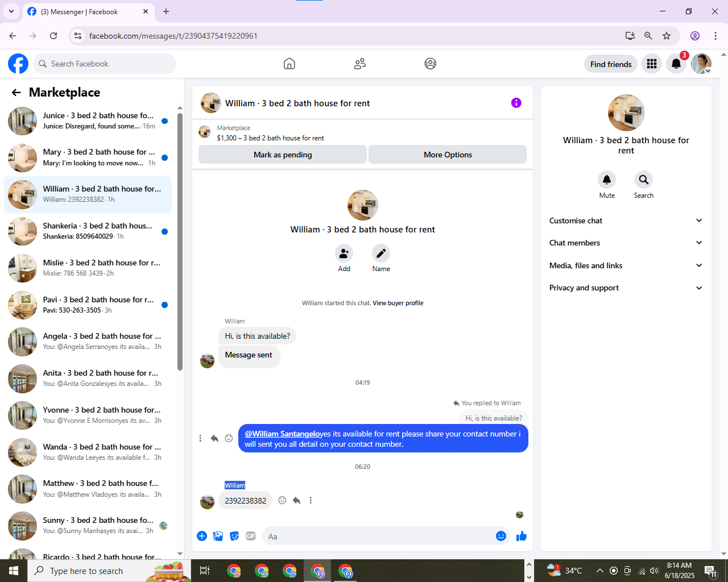Image resolution: width=728 pixels, height=582 pixels.
Task: Open View buyer profile link
Action: pos(398,303)
